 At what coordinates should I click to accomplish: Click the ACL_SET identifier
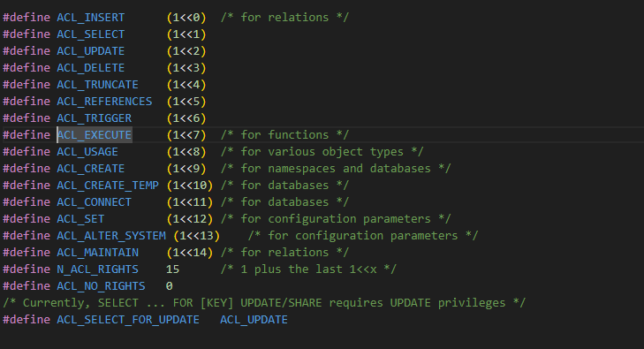[80, 219]
